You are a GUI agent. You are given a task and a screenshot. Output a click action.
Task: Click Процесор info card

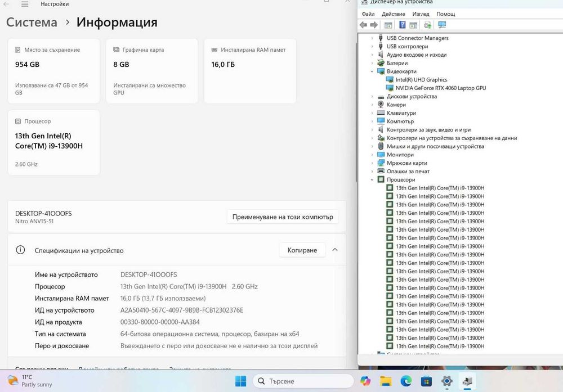coord(53,142)
